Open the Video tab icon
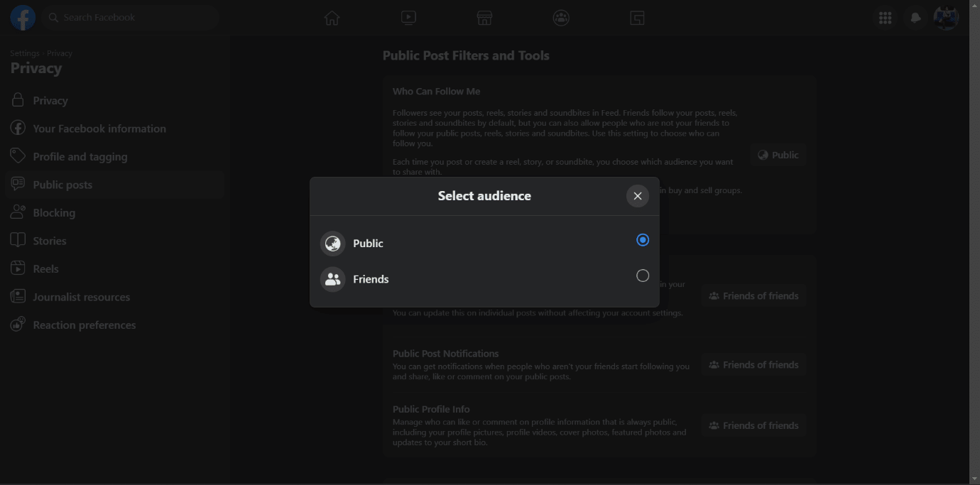The width and height of the screenshot is (980, 485). (x=408, y=18)
